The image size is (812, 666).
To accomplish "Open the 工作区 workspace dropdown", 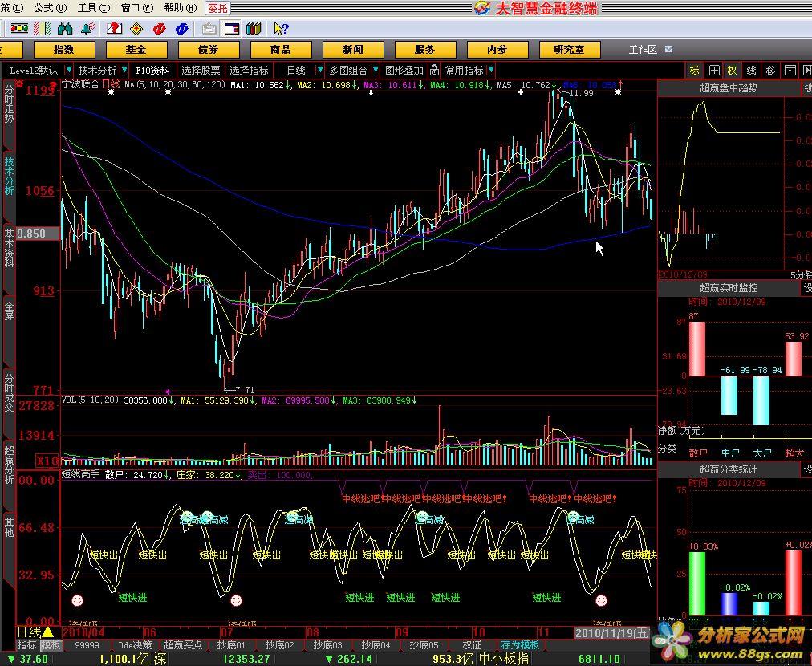I will [x=668, y=49].
